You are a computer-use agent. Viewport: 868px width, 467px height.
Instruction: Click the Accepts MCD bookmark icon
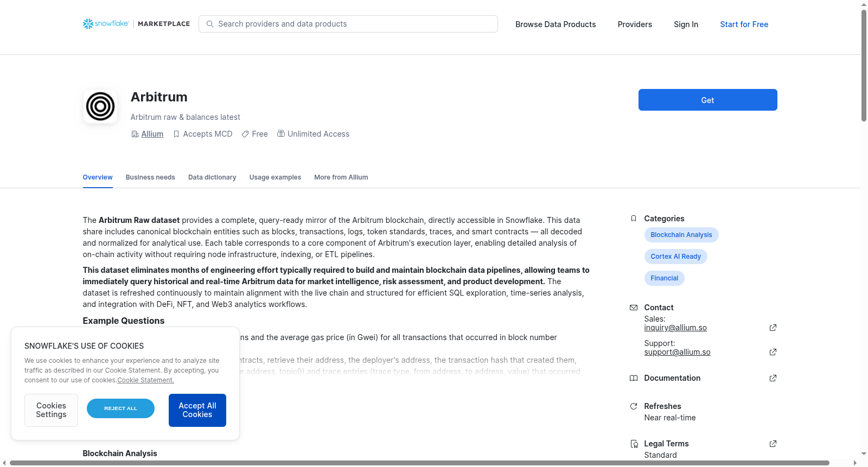coord(176,134)
